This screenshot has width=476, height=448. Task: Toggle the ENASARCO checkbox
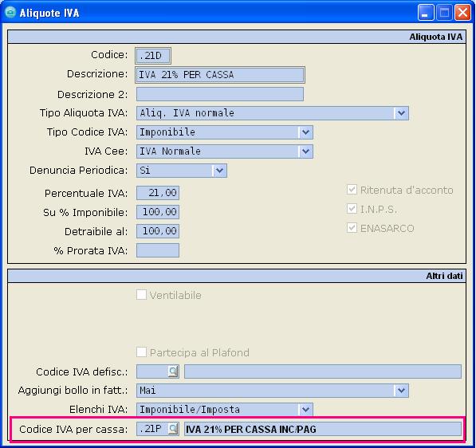coord(352,228)
